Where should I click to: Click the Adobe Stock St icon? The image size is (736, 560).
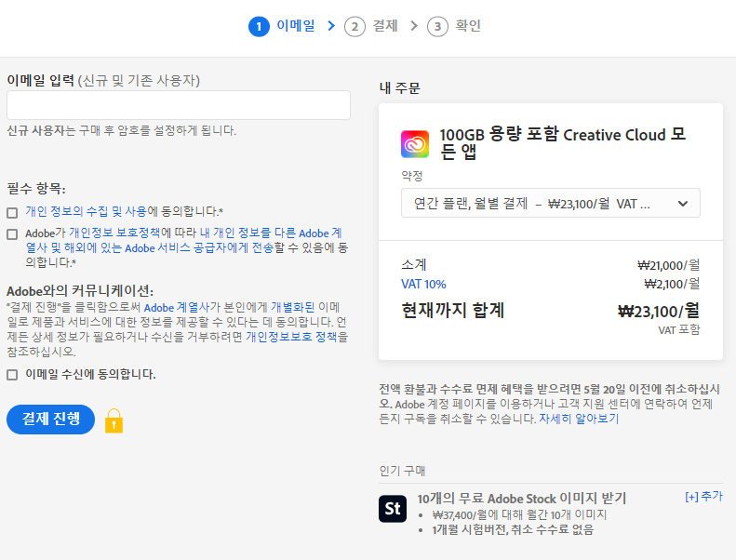[393, 508]
